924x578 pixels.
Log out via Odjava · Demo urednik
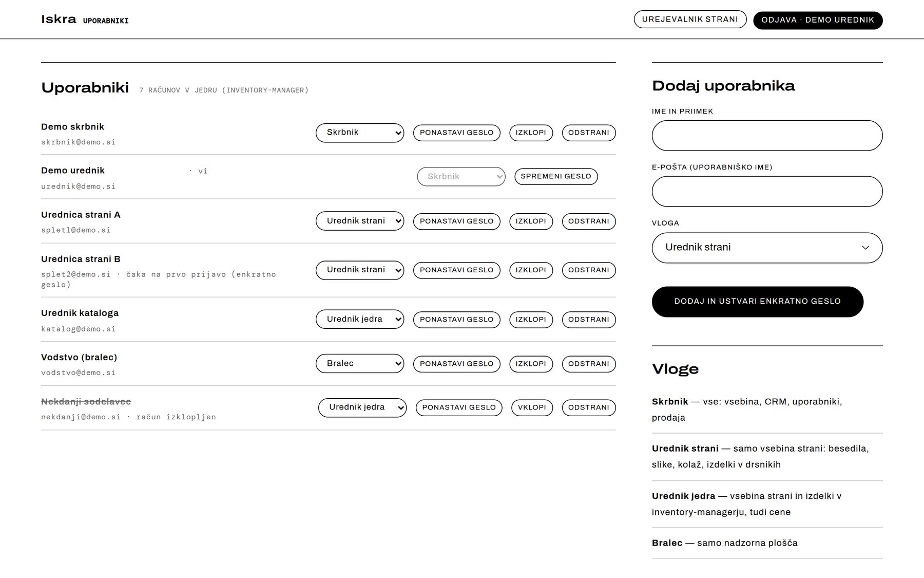click(x=818, y=20)
